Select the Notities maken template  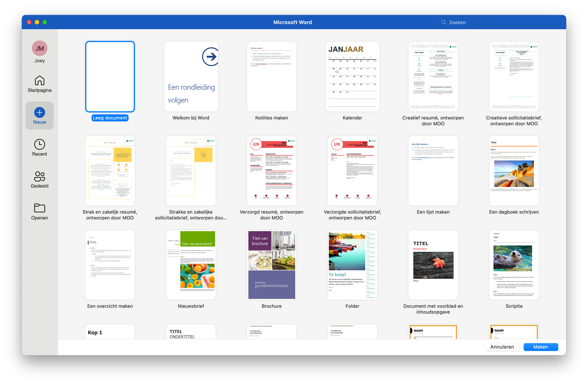point(271,77)
